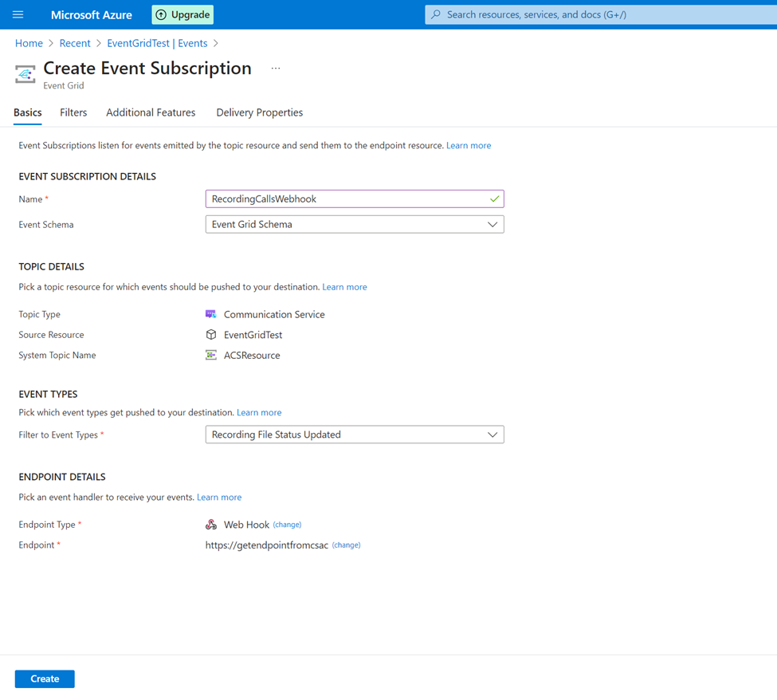Click the EventGridTest source resource icon

[x=211, y=335]
